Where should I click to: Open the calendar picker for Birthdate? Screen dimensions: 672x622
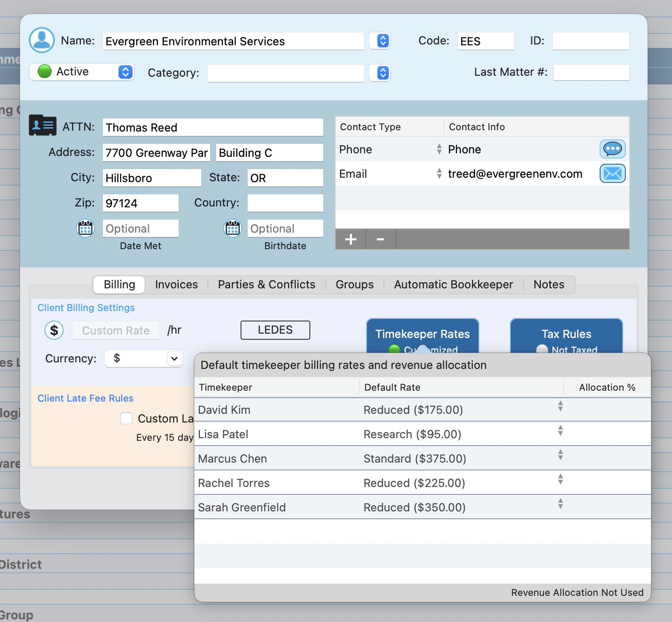click(x=233, y=228)
